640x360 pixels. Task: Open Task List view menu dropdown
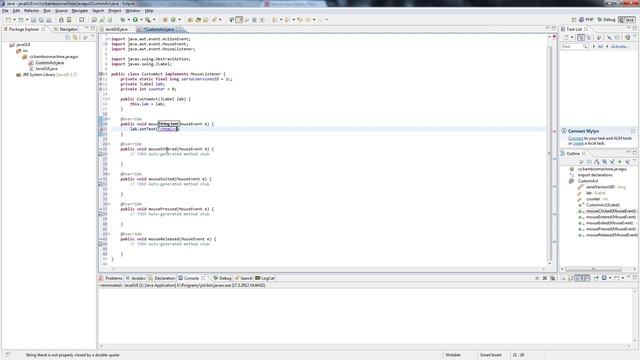635,36
